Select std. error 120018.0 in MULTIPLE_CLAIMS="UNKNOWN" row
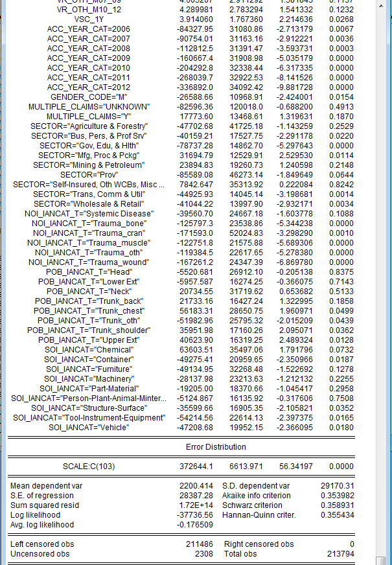The image size is (392, 565). (246, 107)
